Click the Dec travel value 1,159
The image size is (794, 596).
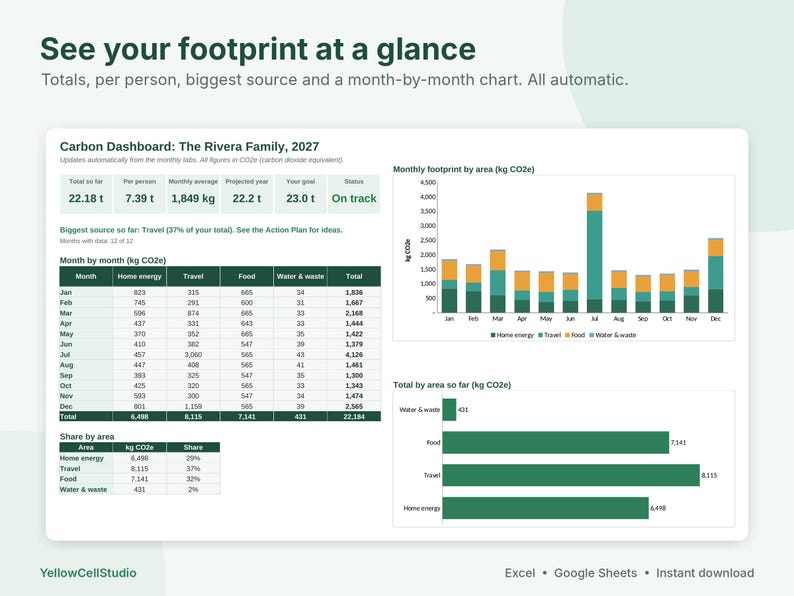pos(193,406)
